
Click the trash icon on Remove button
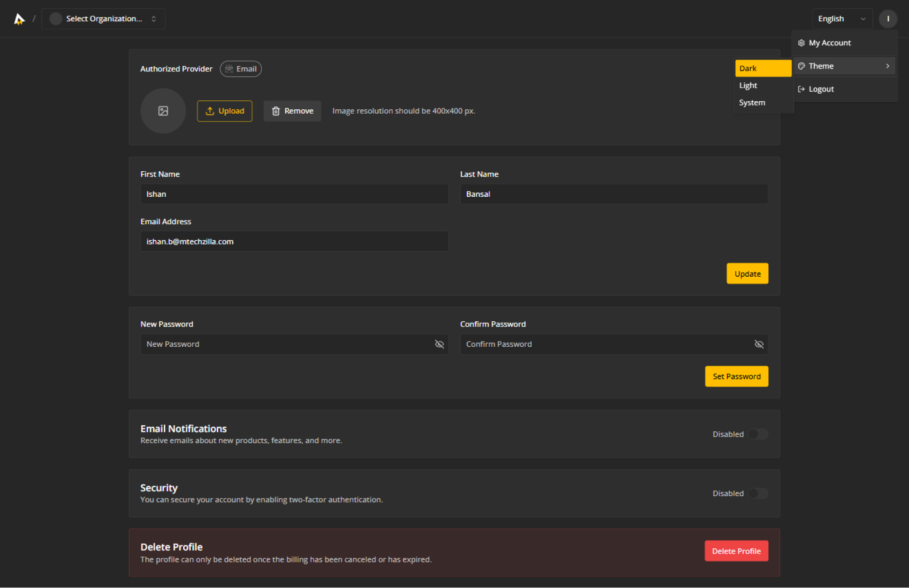276,111
